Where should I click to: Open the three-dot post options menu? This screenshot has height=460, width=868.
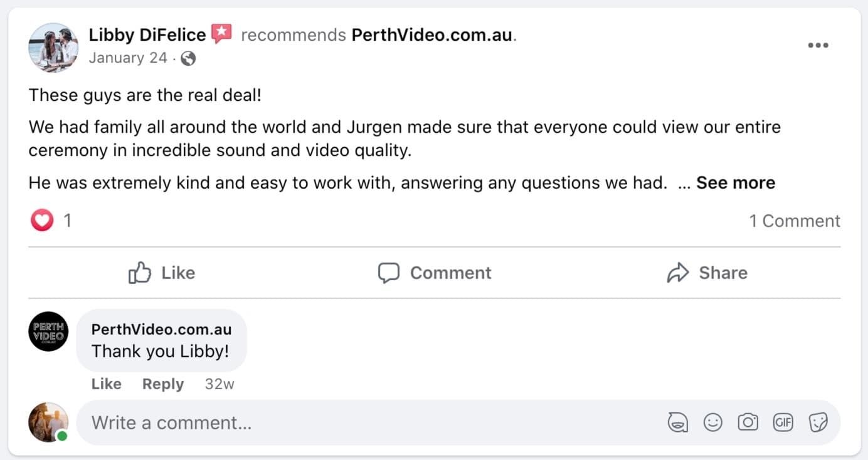[x=818, y=45]
